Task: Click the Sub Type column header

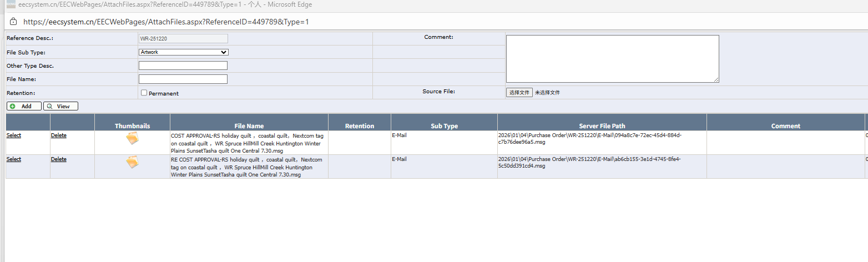Action: click(445, 126)
